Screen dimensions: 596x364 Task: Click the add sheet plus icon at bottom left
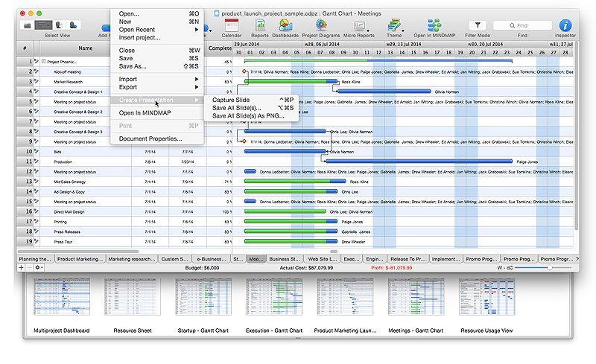(21, 266)
